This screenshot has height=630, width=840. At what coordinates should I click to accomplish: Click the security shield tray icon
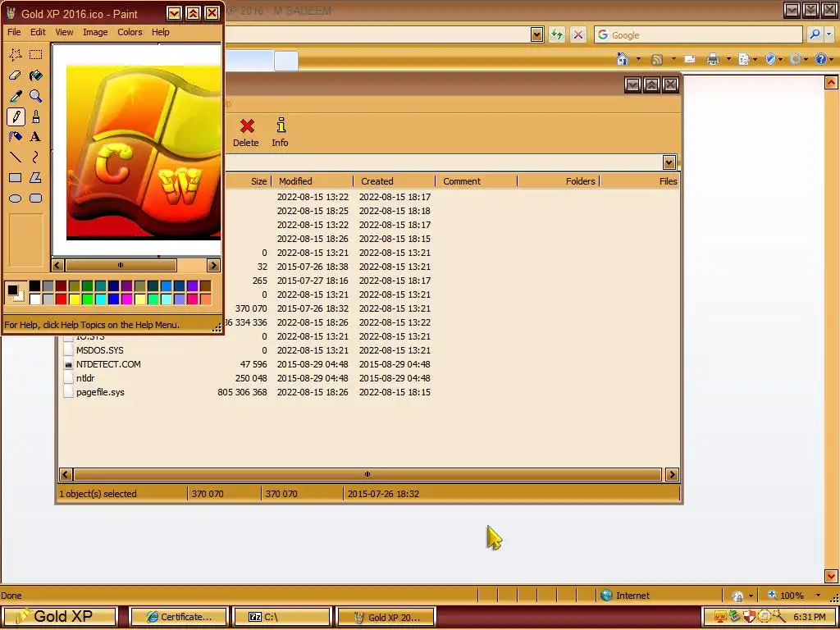[x=749, y=617]
